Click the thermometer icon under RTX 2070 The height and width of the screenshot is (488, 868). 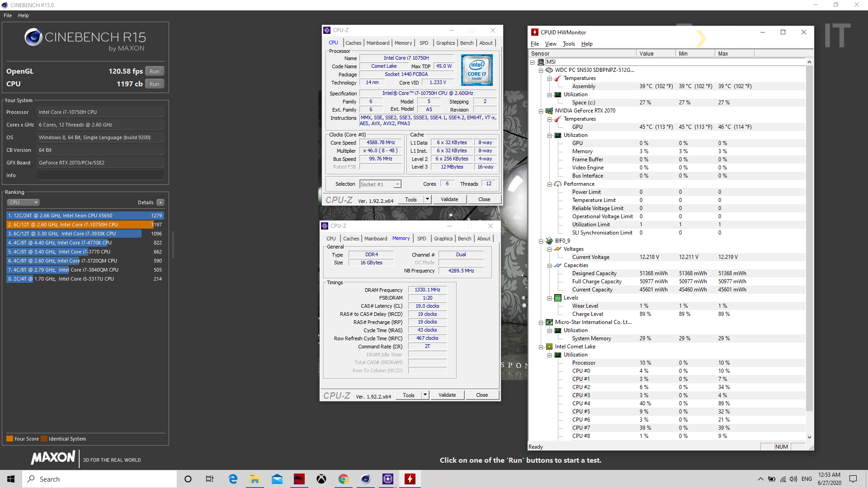558,119
